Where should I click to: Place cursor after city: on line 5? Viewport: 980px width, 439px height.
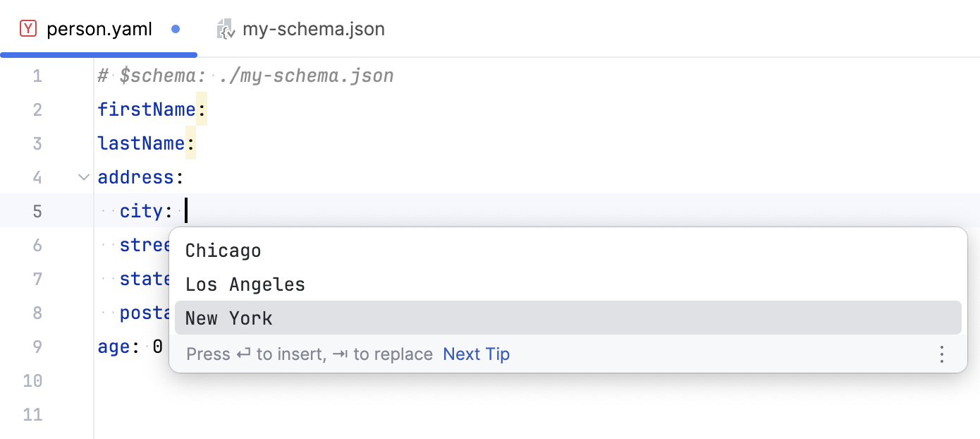click(x=185, y=210)
